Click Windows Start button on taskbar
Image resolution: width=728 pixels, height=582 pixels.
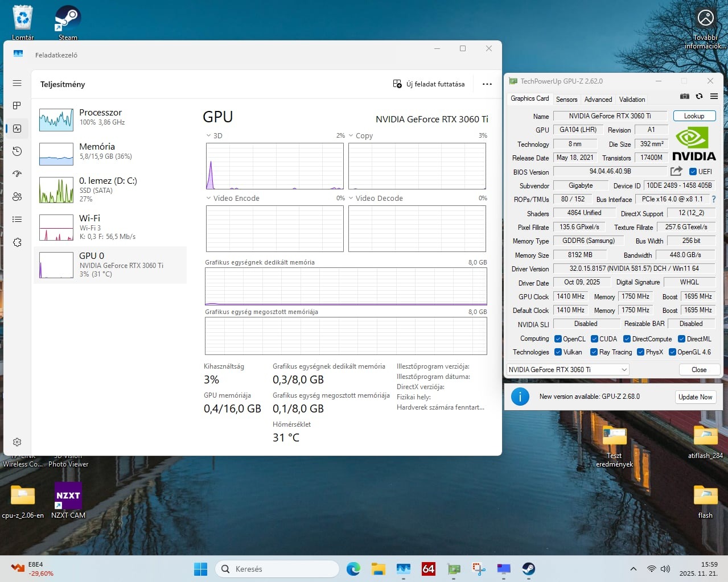[200, 569]
